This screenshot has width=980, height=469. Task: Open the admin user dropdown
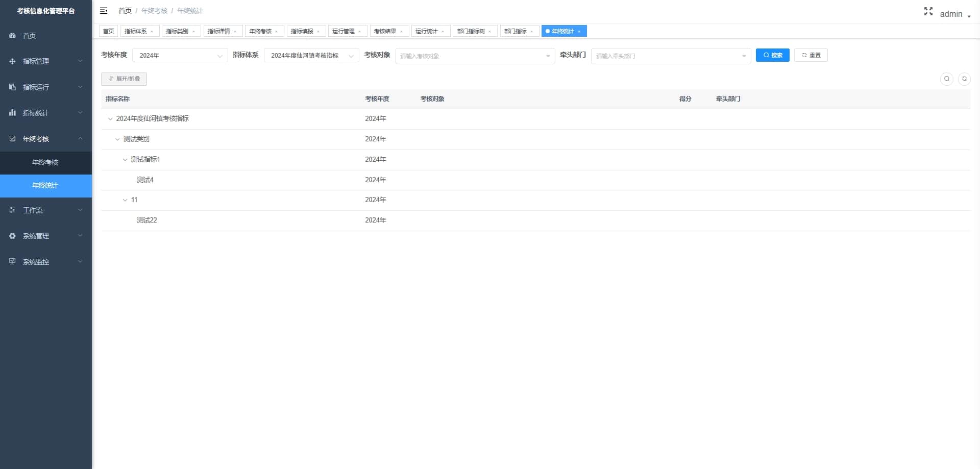pos(955,14)
